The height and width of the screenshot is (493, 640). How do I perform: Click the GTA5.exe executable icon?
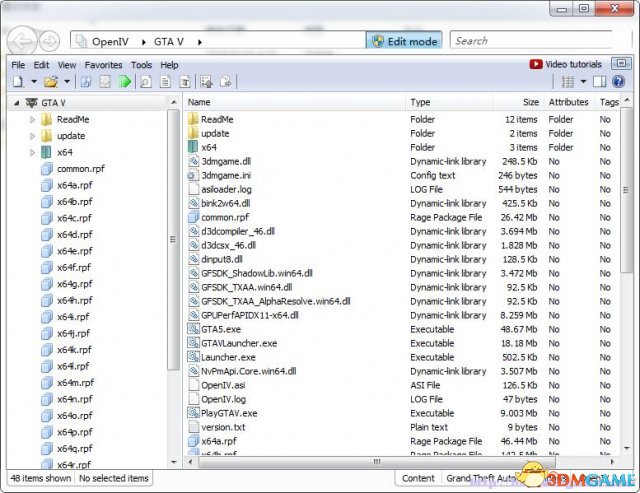pyautogui.click(x=193, y=329)
